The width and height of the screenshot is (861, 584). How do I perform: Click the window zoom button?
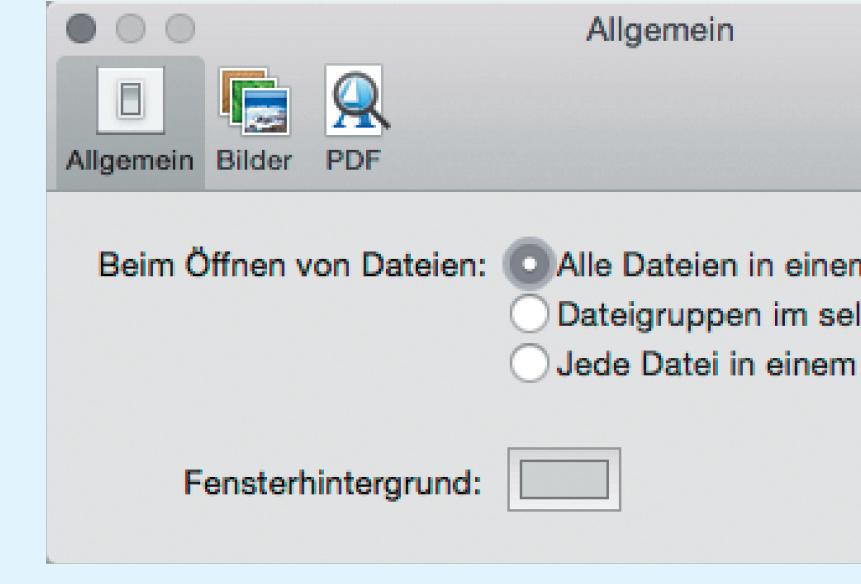[x=180, y=29]
